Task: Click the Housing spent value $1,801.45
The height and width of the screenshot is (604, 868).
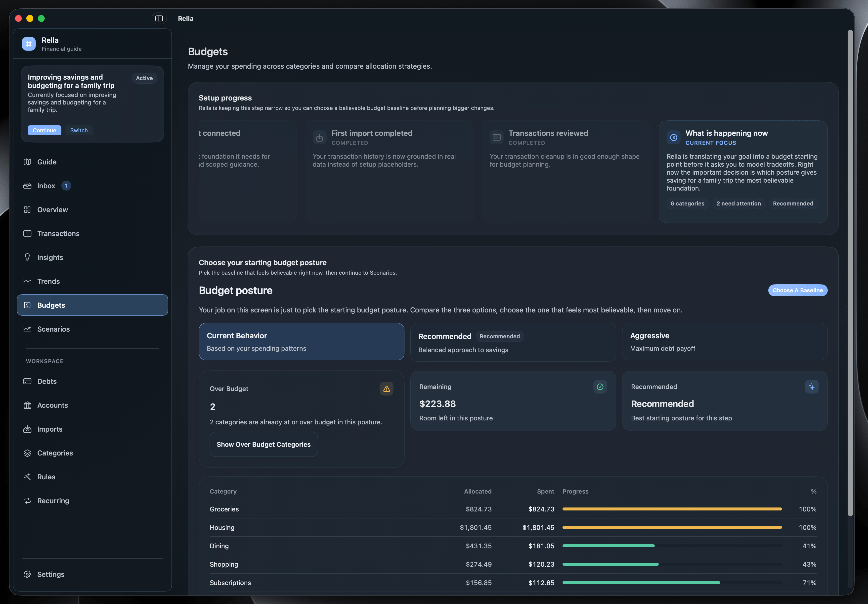Action: point(538,528)
